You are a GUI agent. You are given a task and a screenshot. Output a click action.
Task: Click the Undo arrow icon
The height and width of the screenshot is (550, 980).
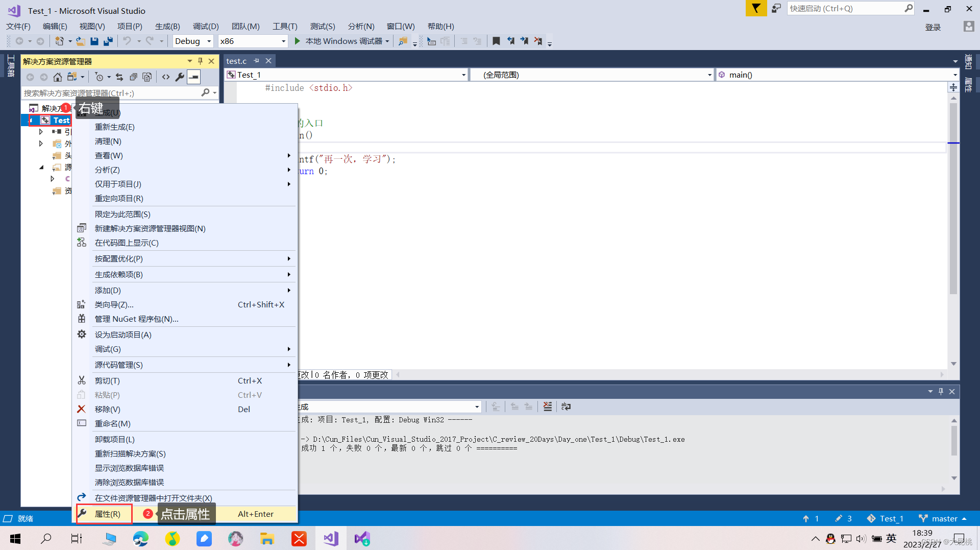127,41
